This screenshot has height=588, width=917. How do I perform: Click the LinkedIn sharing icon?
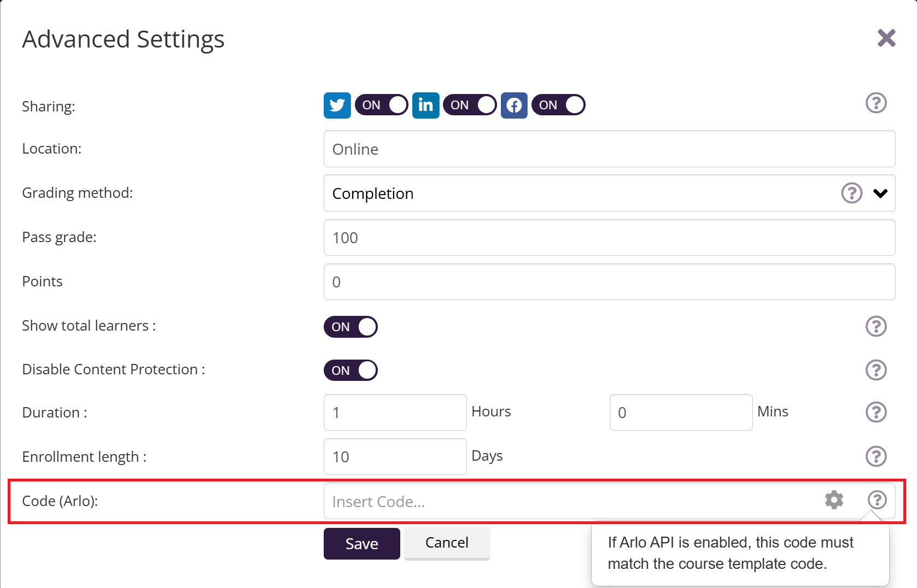coord(425,105)
